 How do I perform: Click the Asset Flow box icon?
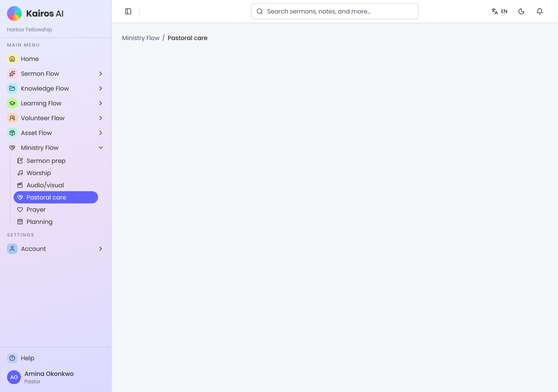click(x=12, y=133)
